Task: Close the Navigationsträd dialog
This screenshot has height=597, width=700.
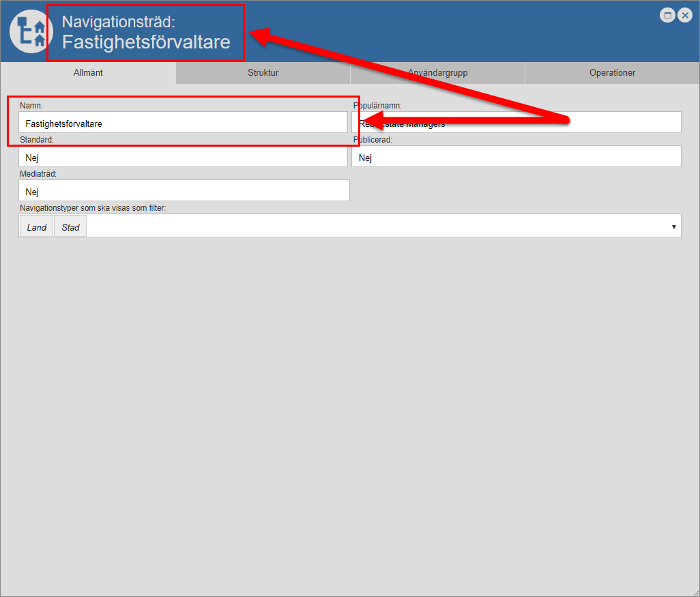Action: pos(685,16)
